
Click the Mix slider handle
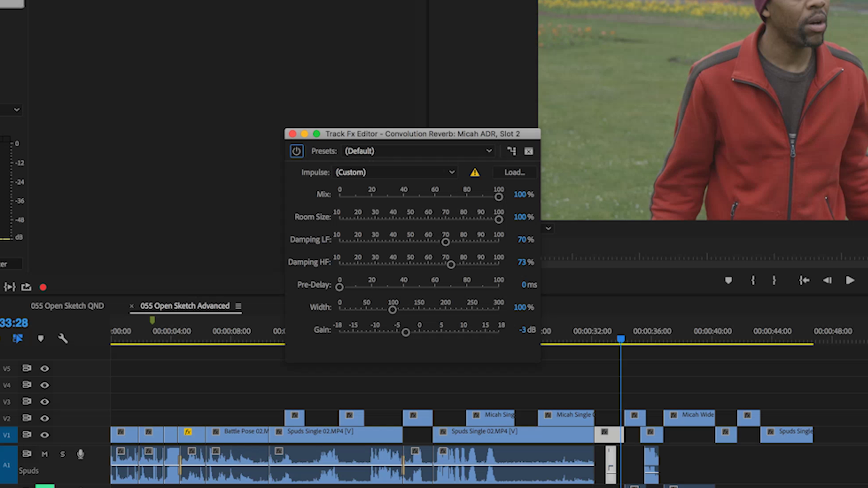click(499, 197)
